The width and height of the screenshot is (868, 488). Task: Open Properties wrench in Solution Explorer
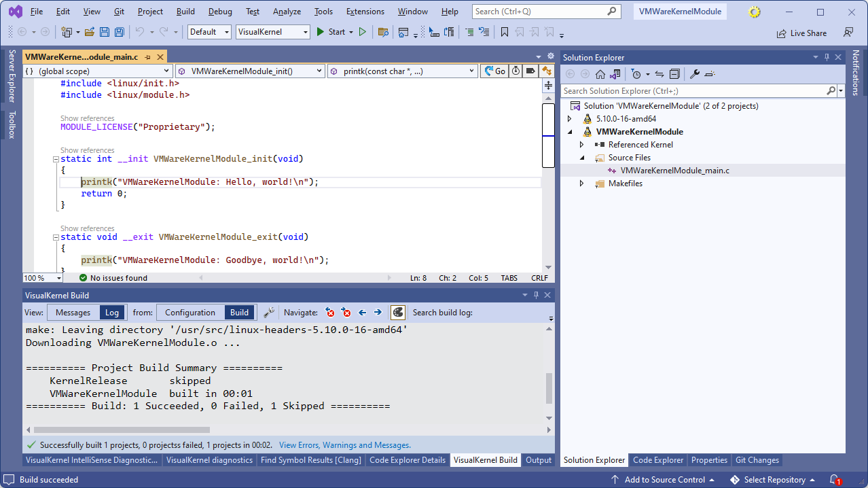pos(694,74)
